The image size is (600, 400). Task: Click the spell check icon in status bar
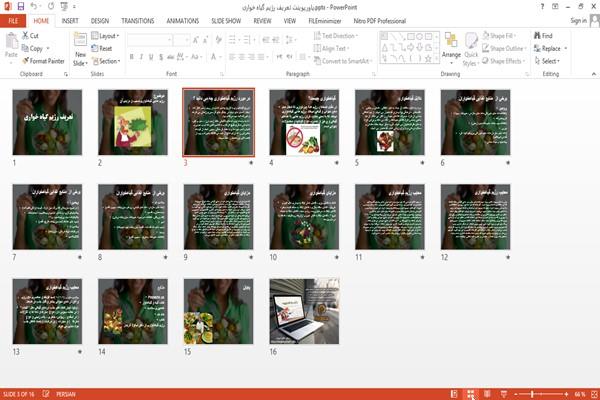[x=46, y=394]
